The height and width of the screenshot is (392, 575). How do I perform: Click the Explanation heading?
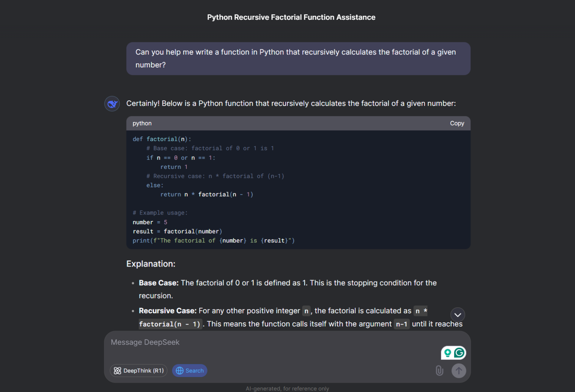point(151,264)
